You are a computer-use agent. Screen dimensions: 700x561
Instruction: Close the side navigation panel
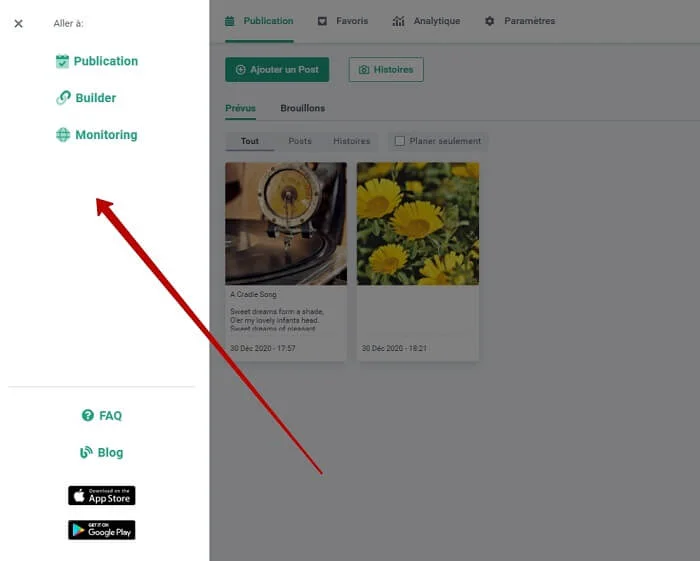[x=18, y=23]
